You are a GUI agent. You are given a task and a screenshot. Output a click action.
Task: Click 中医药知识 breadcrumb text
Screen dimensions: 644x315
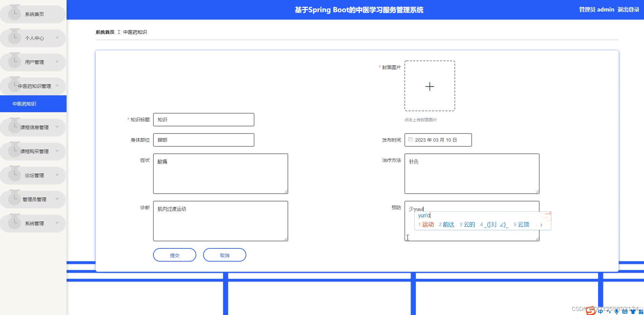(x=135, y=32)
